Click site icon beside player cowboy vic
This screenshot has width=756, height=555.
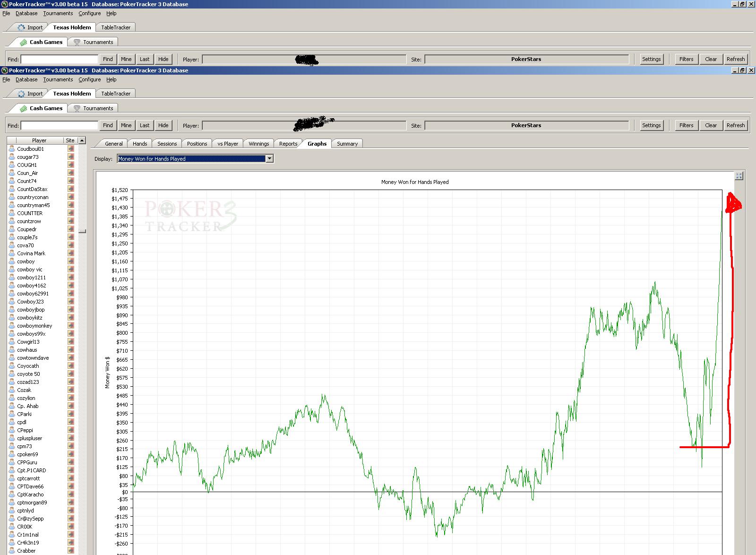[71, 269]
